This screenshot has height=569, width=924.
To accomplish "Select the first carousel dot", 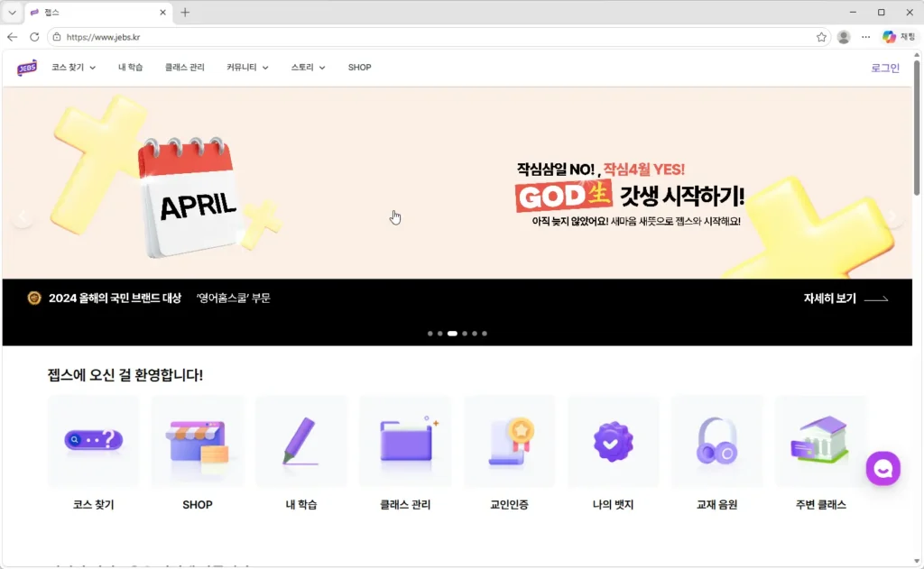I will point(430,334).
